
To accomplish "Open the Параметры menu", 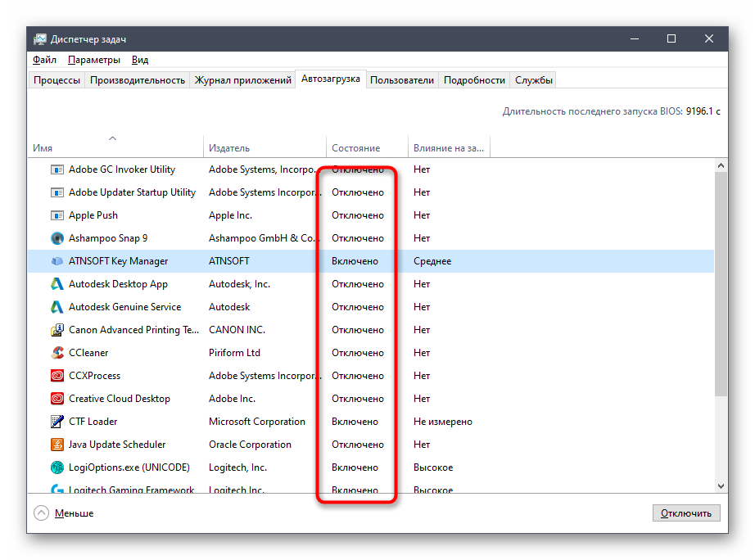I will click(x=94, y=60).
